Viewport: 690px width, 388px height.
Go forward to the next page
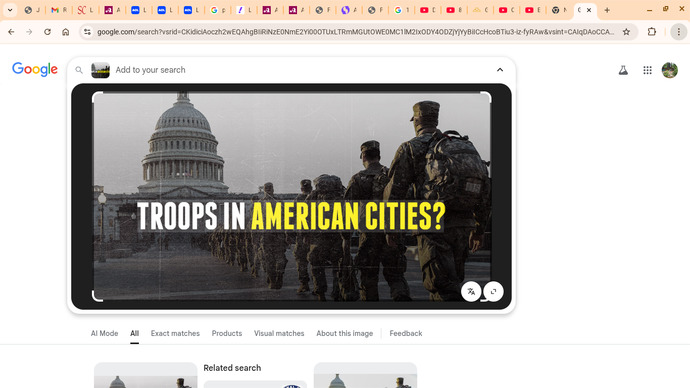pyautogui.click(x=29, y=32)
